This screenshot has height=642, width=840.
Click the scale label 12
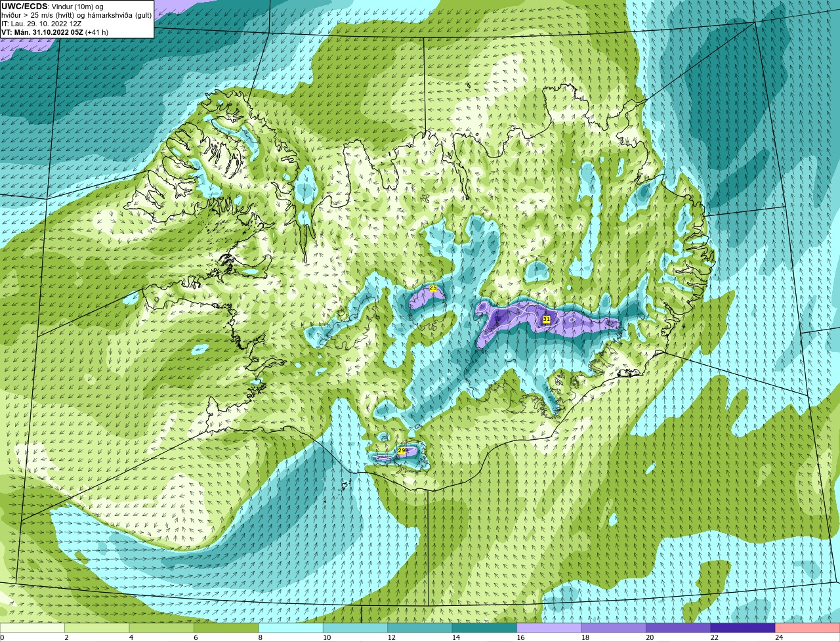click(x=391, y=637)
